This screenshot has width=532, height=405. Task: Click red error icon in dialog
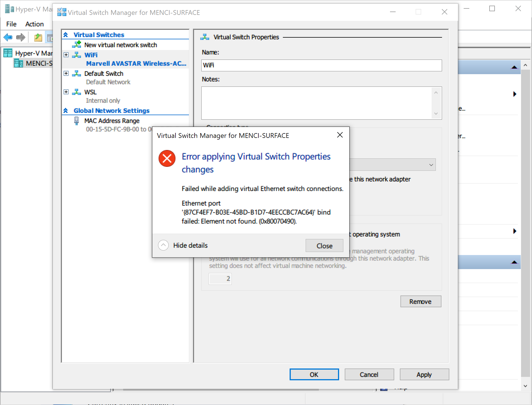[167, 158]
